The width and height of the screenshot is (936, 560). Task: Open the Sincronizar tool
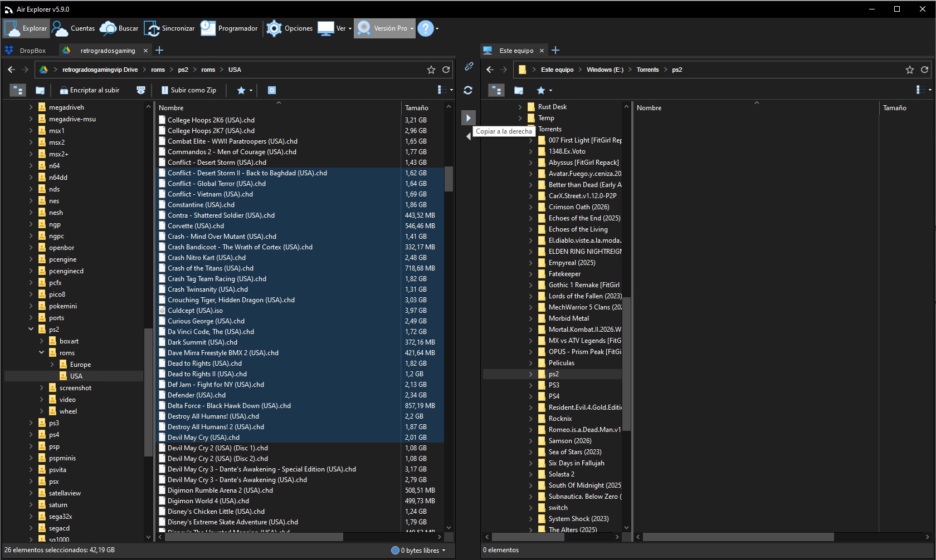coord(169,28)
